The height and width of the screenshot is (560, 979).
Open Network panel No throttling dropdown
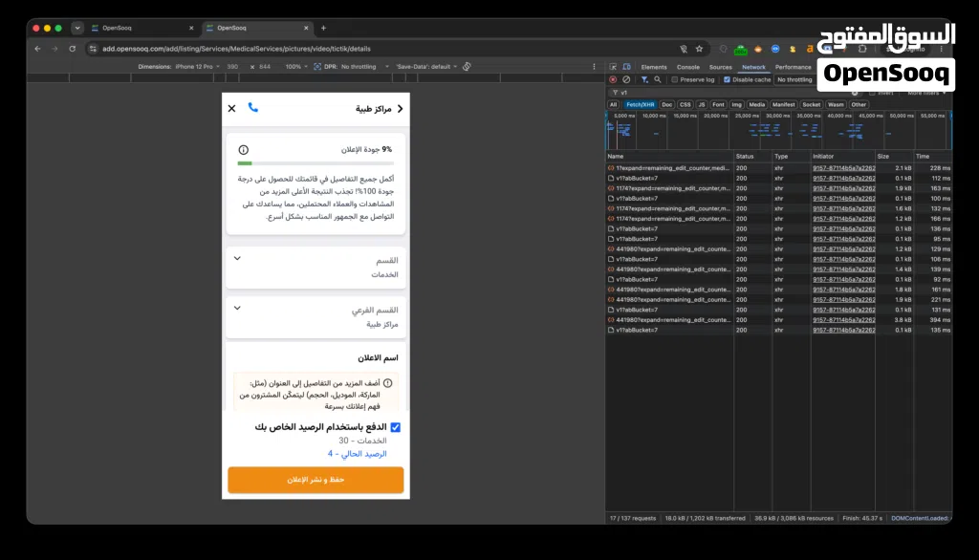[794, 80]
